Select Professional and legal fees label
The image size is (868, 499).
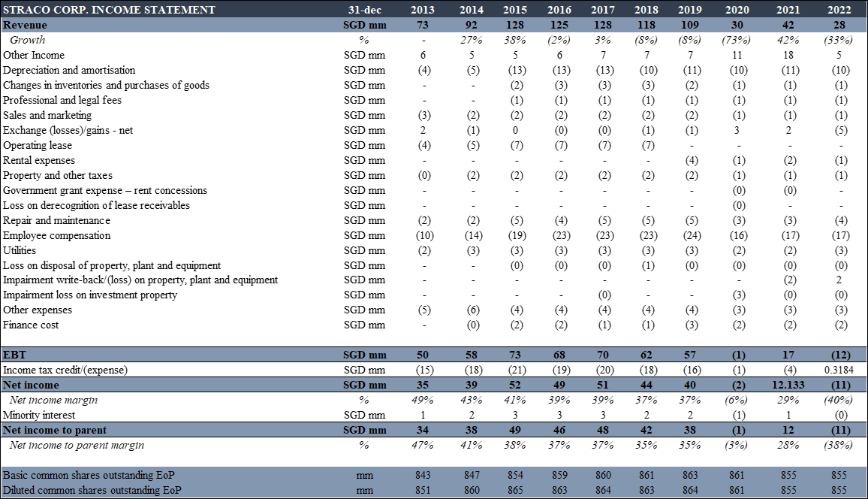tap(62, 100)
